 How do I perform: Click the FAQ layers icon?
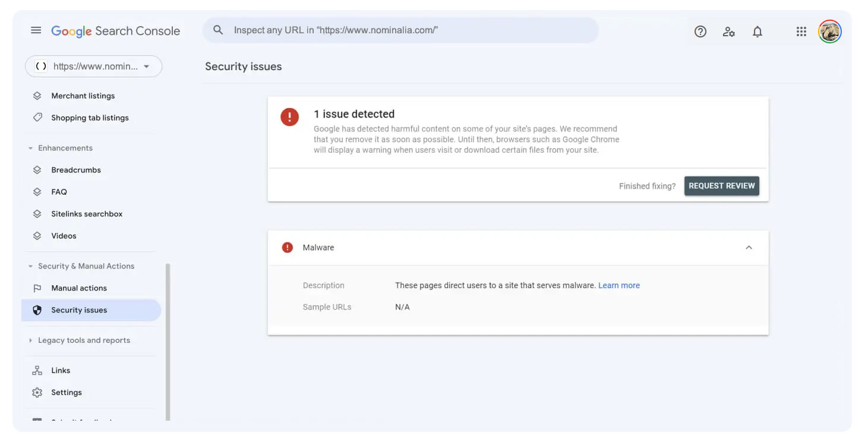(37, 192)
